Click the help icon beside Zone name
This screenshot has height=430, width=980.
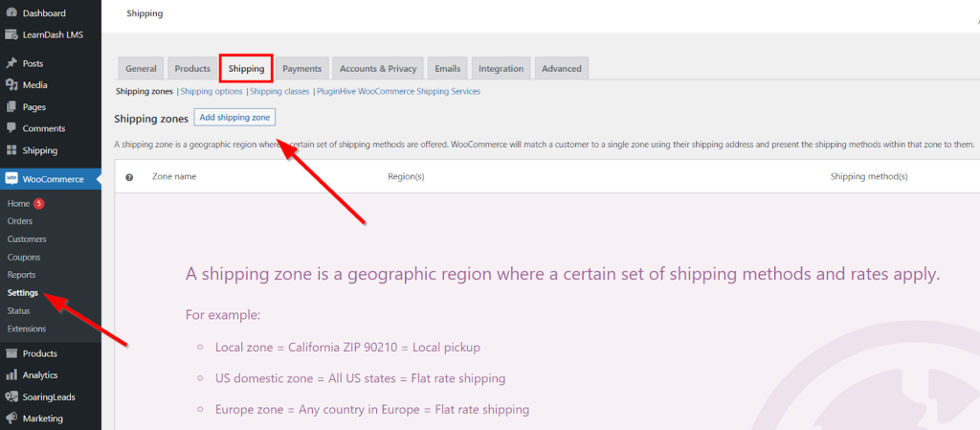[129, 177]
